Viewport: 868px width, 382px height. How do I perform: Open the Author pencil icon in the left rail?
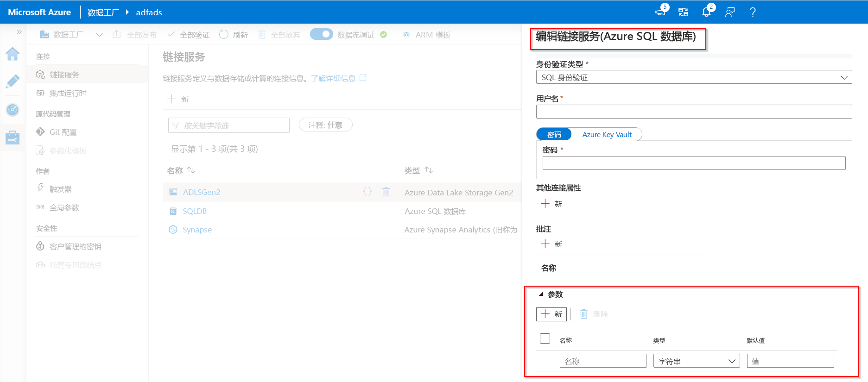13,81
